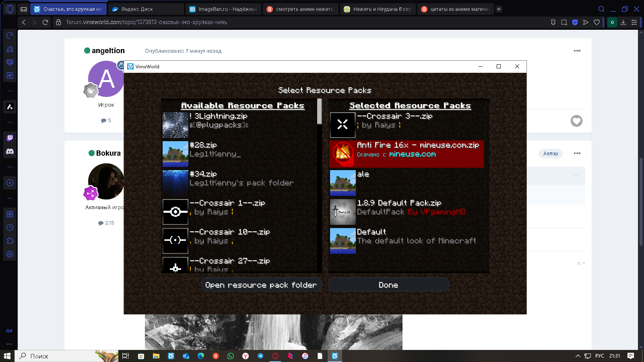Open GX Cleaner broom icon in sidebar
Image resolution: width=644 pixels, height=362 pixels.
(x=10, y=49)
